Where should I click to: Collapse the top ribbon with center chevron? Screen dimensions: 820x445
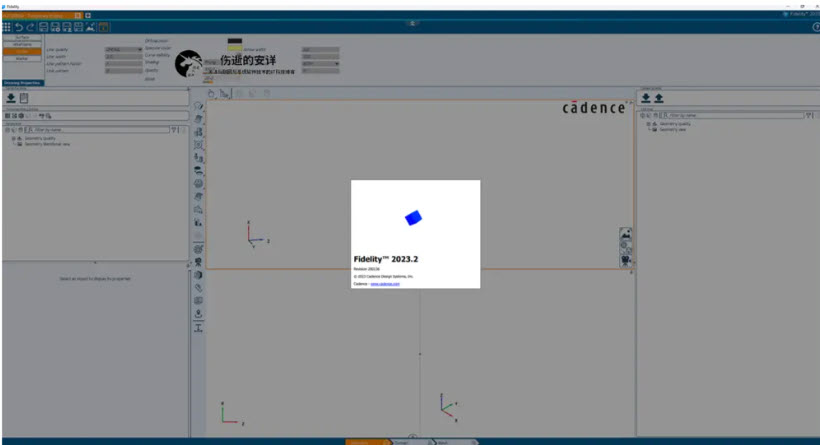412,23
